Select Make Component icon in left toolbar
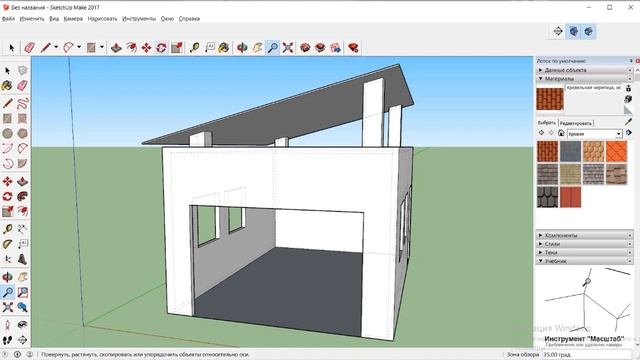The height and width of the screenshot is (360, 640). point(22,70)
